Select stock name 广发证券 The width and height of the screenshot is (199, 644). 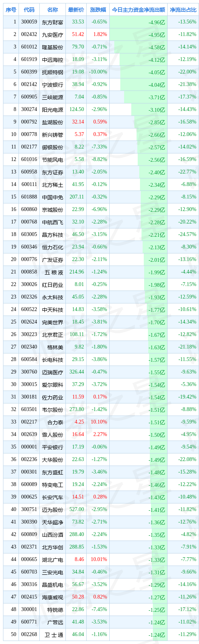(53, 260)
